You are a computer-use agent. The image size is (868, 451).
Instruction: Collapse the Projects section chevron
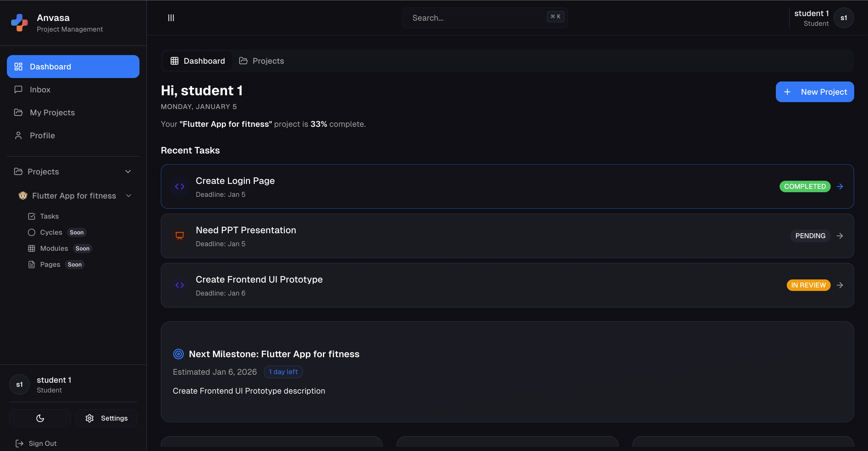[128, 172]
